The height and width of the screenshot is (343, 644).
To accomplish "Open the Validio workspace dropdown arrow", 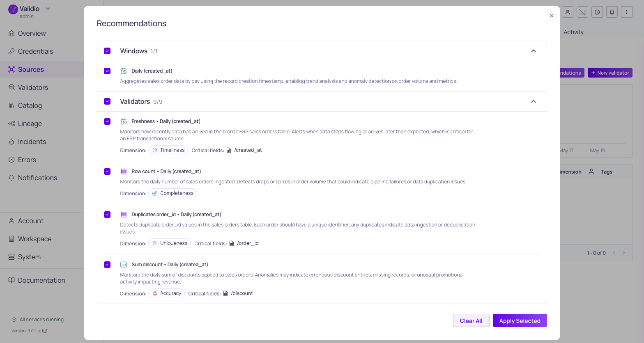I will tap(48, 9).
